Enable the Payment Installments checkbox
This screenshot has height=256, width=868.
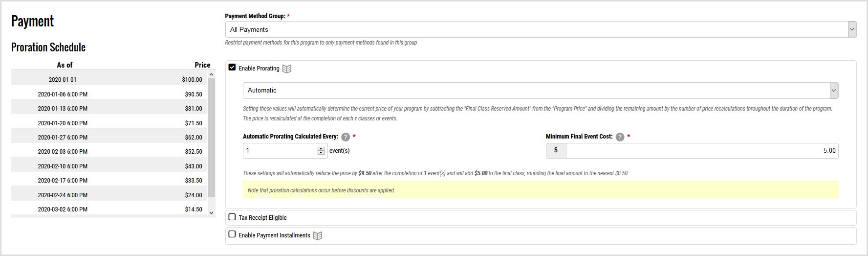point(232,234)
